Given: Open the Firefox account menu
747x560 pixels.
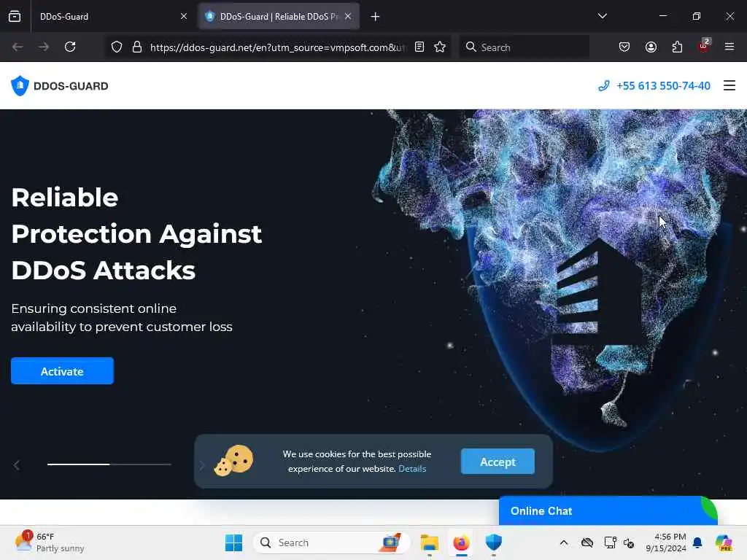Looking at the screenshot, I should pyautogui.click(x=651, y=47).
